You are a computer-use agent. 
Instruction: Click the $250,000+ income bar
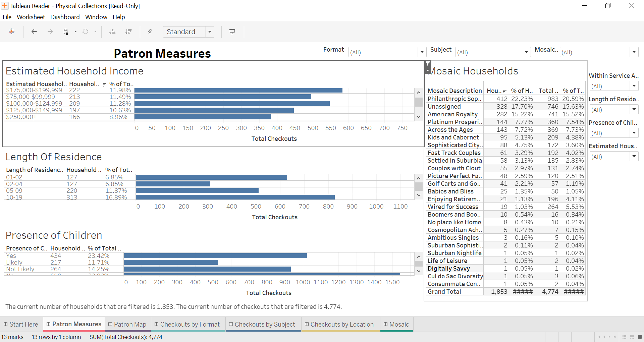pos(203,117)
